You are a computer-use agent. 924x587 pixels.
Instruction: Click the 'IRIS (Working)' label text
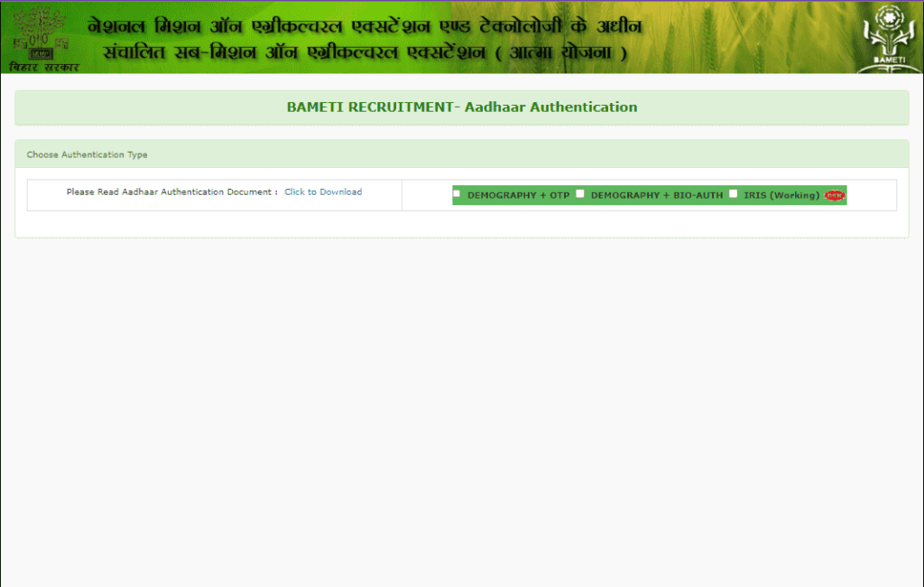click(x=781, y=195)
